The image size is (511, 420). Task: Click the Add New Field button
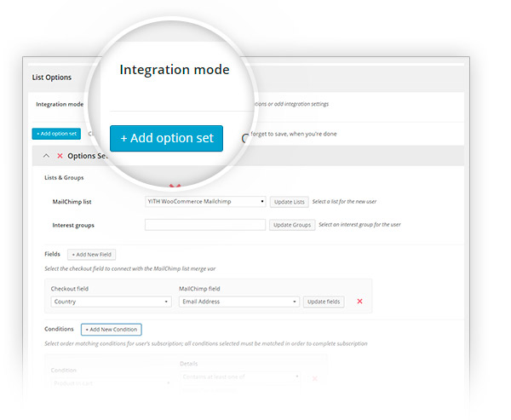(x=91, y=255)
